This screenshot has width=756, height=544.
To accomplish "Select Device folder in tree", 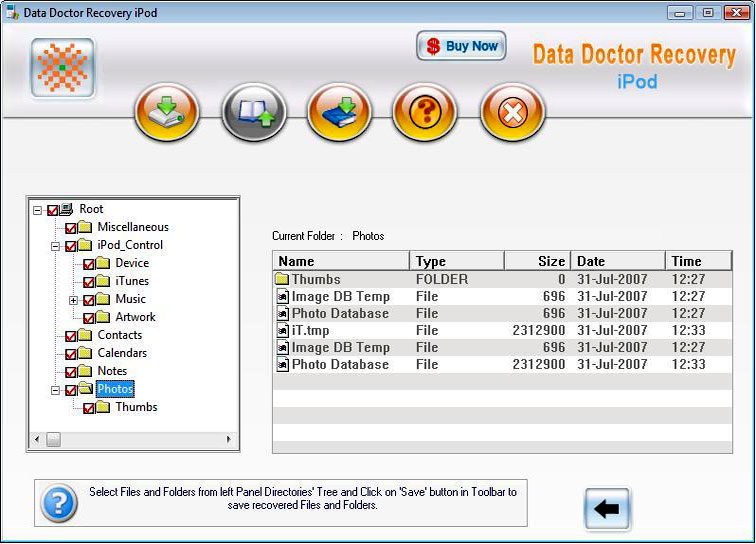I will (132, 263).
